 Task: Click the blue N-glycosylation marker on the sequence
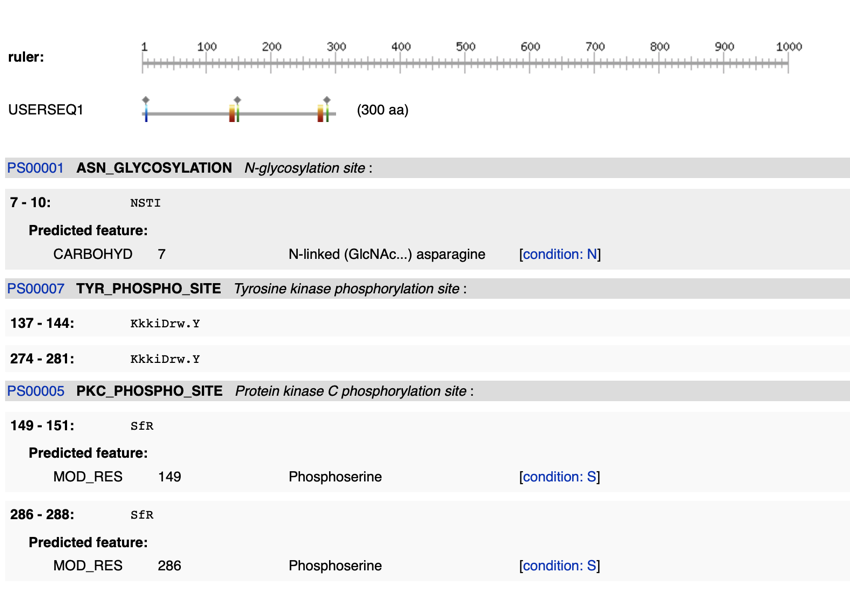point(146,115)
